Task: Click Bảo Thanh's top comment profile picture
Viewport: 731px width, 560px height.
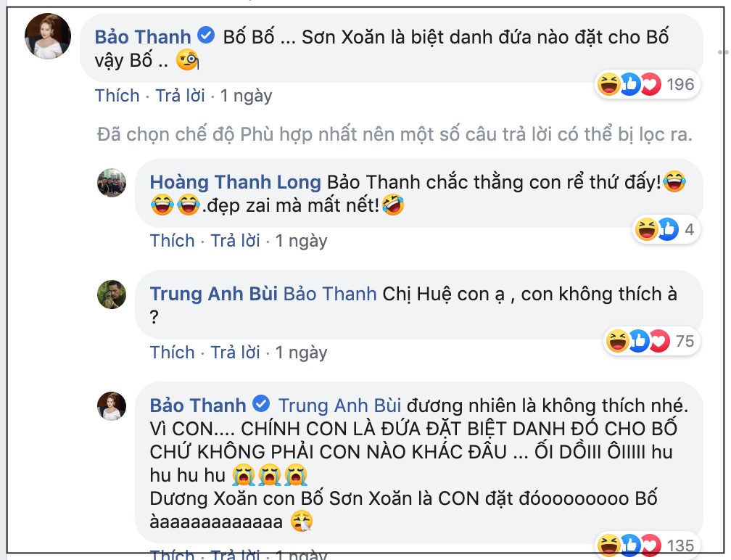Action: (x=49, y=36)
